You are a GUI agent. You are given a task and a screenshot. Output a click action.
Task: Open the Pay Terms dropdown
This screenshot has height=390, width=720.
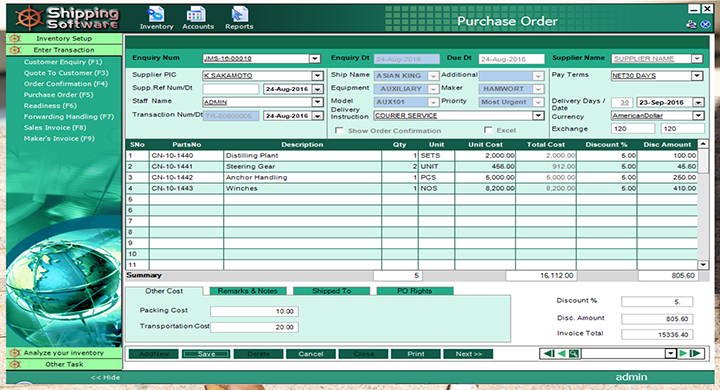click(x=697, y=76)
